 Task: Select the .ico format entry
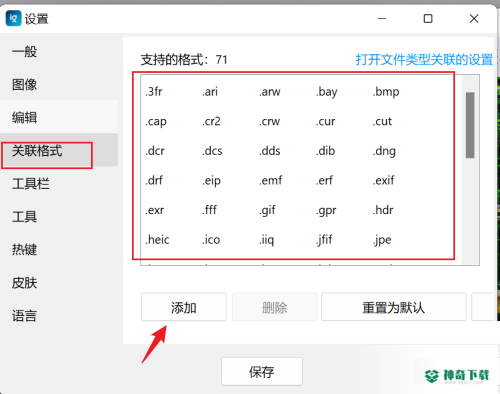point(211,240)
